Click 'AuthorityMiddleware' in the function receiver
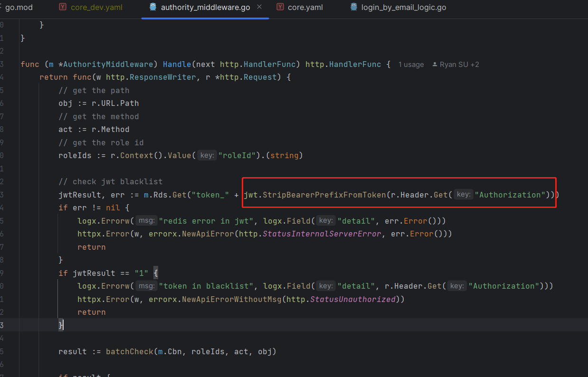This screenshot has height=377, width=588. pyautogui.click(x=108, y=64)
